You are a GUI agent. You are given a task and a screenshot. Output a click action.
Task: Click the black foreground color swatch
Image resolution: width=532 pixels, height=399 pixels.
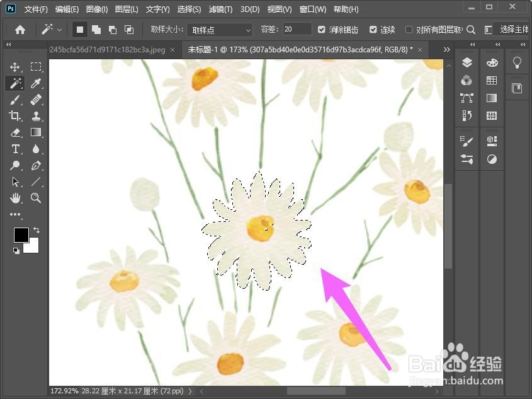click(21, 235)
